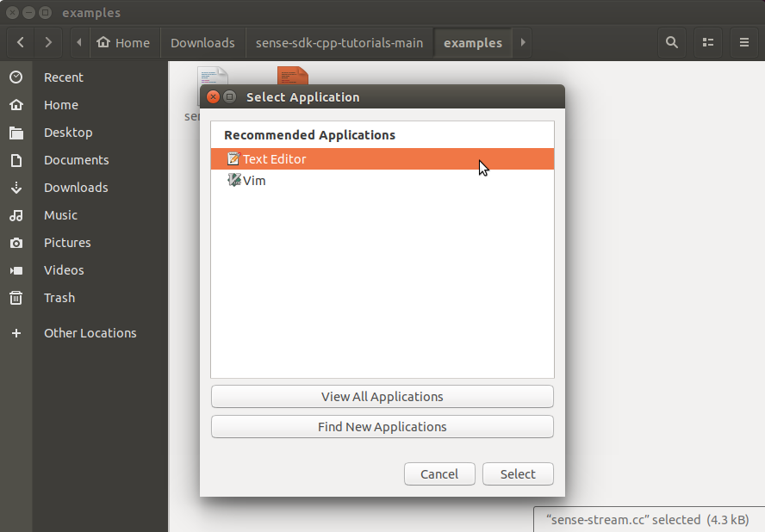Screen dimensions: 765x532
Task: Open Desktop in the sidebar
Action: pyautogui.click(x=68, y=133)
